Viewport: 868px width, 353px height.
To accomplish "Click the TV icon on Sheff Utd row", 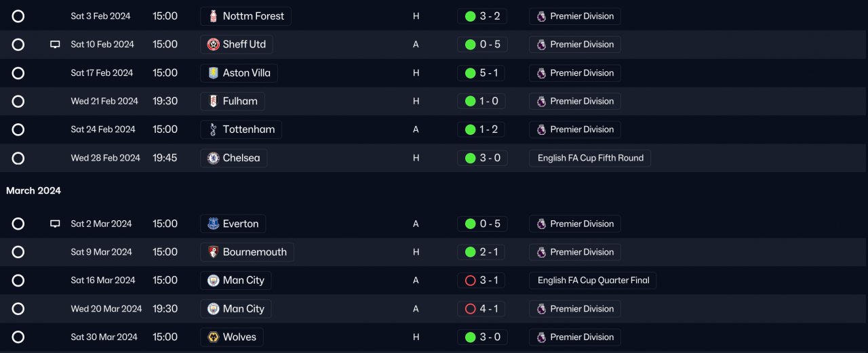I will tap(55, 45).
